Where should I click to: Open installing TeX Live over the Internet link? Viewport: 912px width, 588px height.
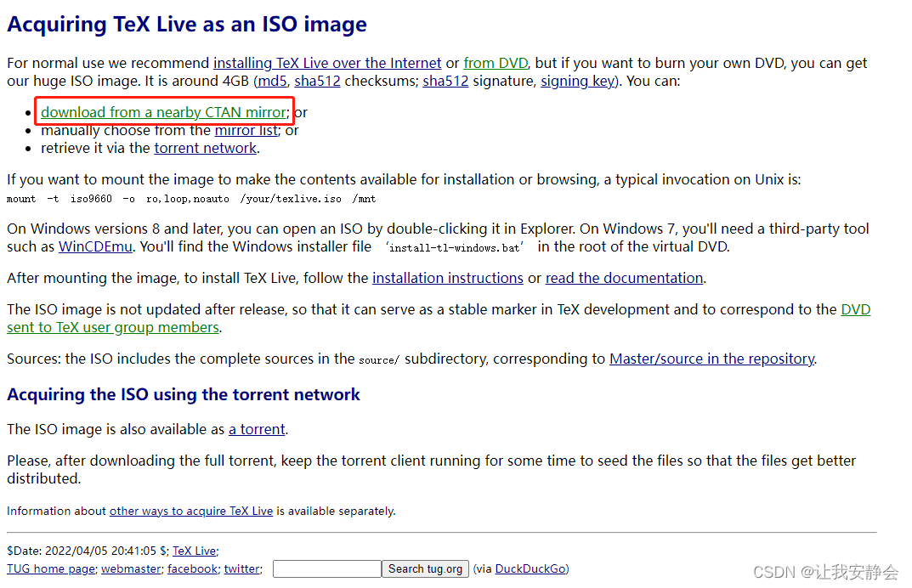click(x=327, y=63)
